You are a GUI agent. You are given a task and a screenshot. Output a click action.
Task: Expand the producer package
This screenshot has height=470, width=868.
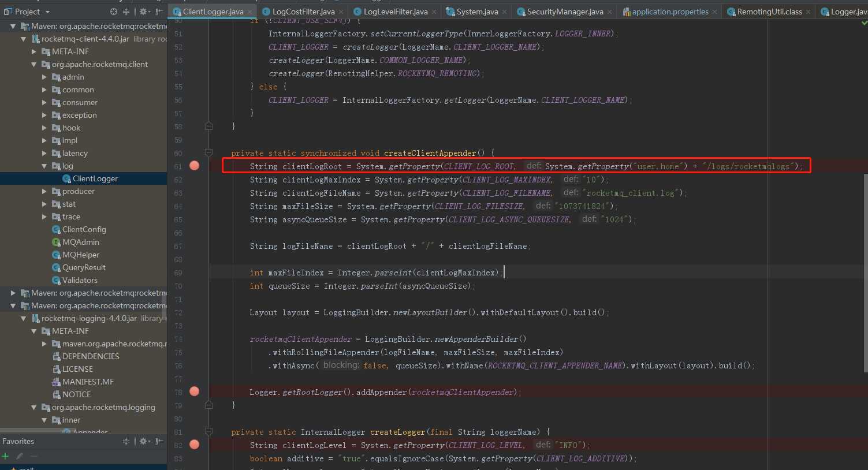click(44, 191)
